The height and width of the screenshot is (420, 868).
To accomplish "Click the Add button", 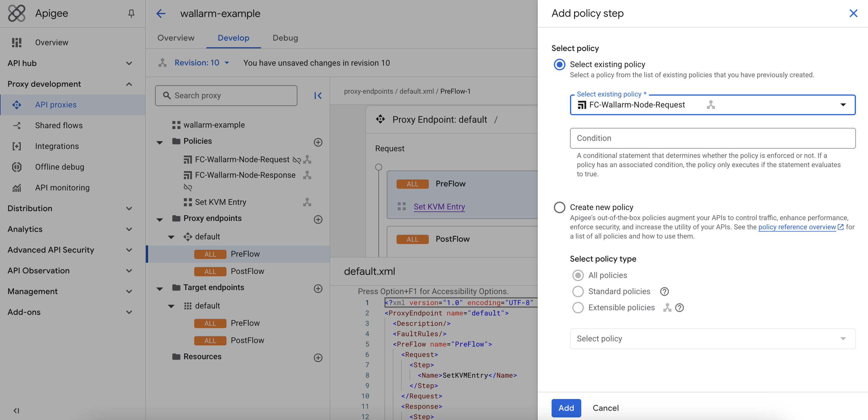I will [566, 408].
